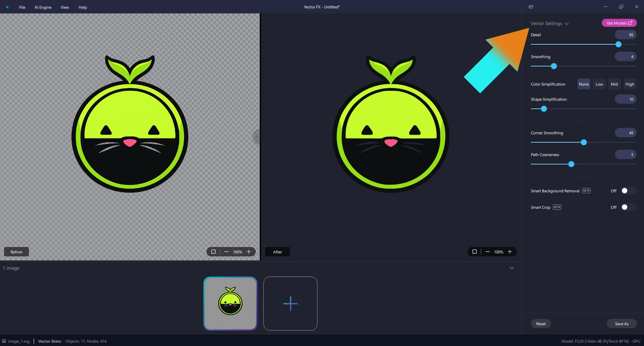This screenshot has width=644, height=346.
Task: Click the Shape Simplification slider handle
Action: [544, 109]
